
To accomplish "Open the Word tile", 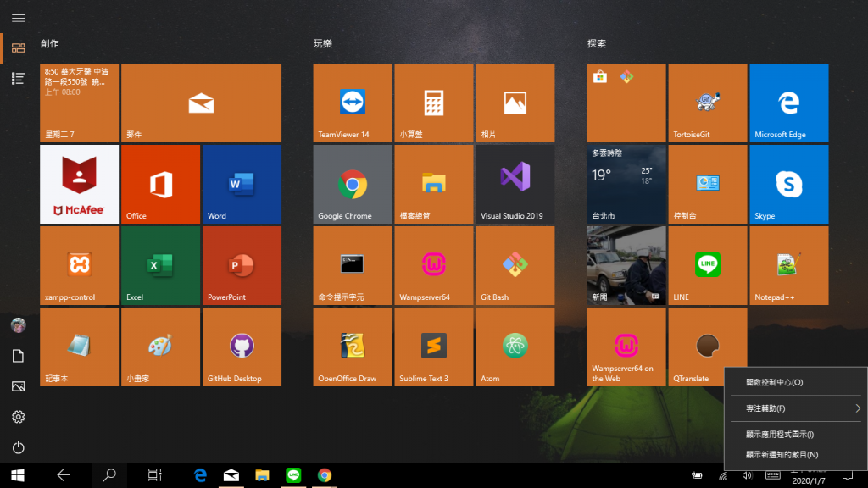I will click(242, 184).
